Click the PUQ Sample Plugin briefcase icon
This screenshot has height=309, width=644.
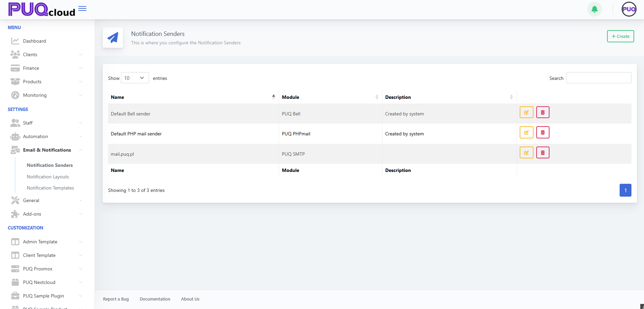[x=15, y=296]
